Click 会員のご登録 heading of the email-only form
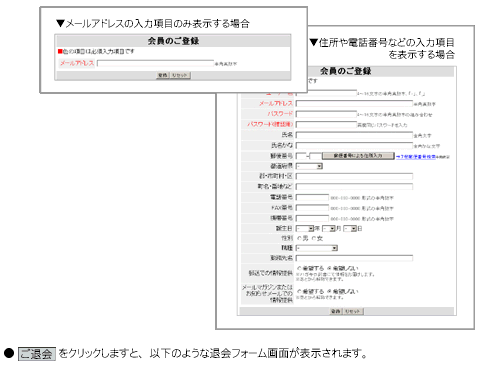481x365 pixels. point(173,41)
